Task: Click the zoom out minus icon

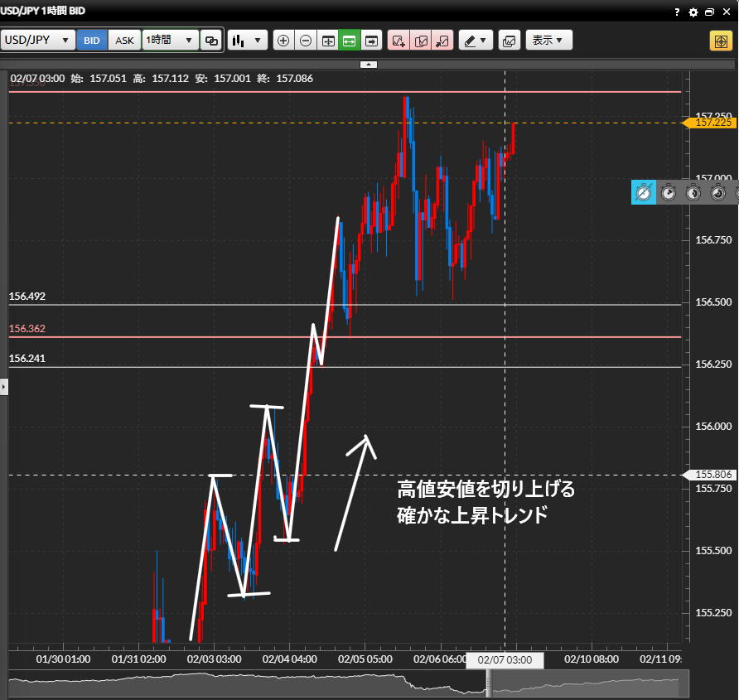Action: (306, 41)
